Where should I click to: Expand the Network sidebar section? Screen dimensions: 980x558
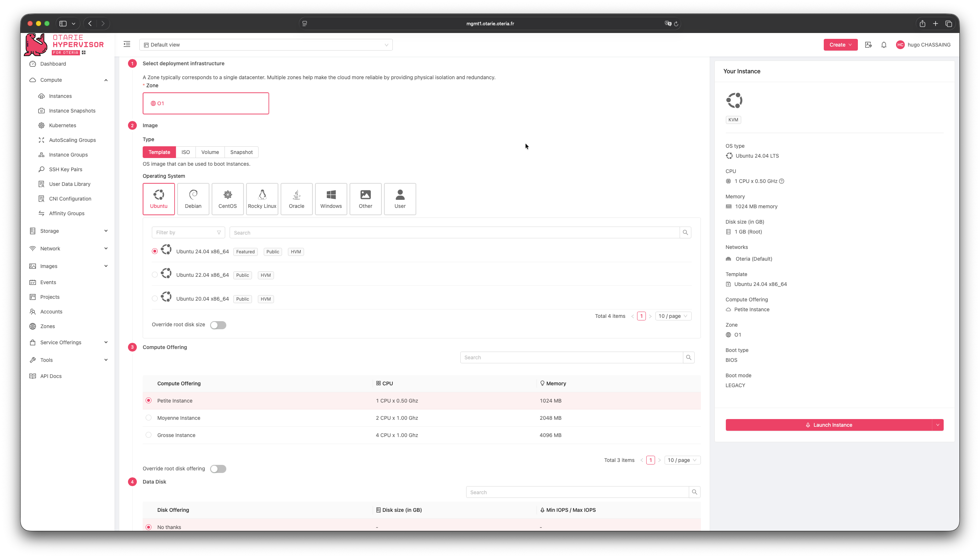point(68,249)
